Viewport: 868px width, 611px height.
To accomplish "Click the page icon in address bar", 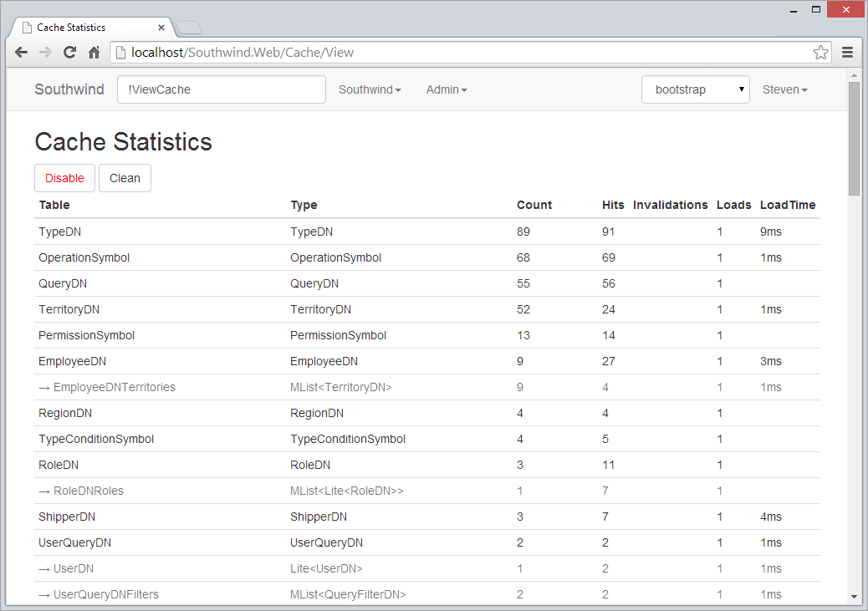I will click(120, 53).
